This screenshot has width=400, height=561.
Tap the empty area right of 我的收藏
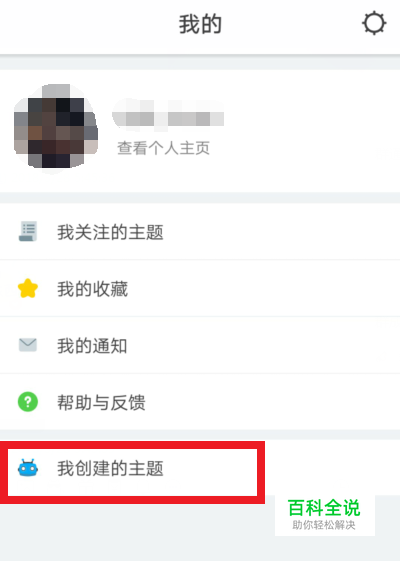click(265, 288)
